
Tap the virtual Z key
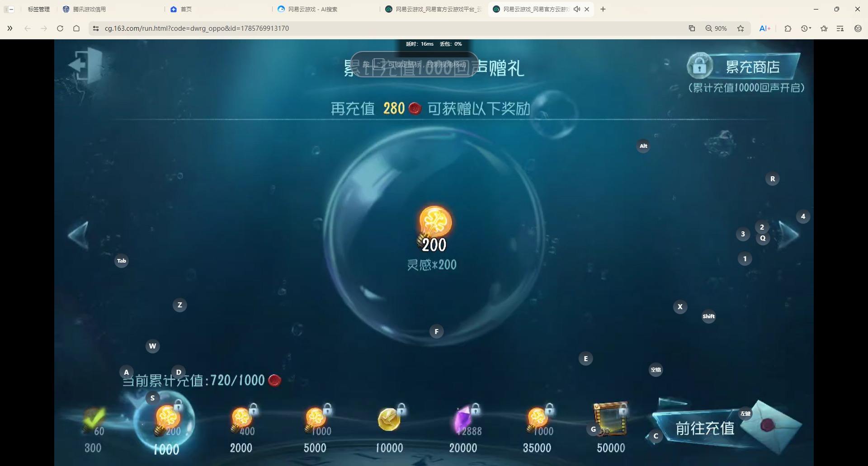click(x=180, y=305)
